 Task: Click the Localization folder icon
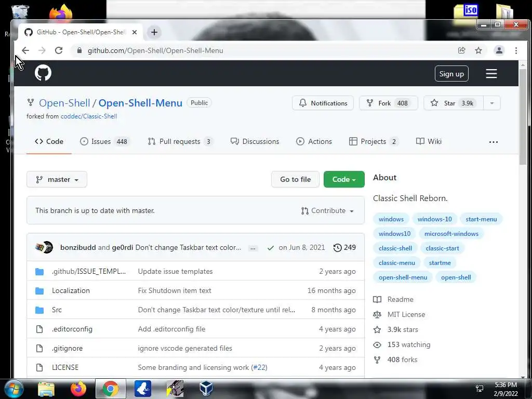(x=39, y=291)
